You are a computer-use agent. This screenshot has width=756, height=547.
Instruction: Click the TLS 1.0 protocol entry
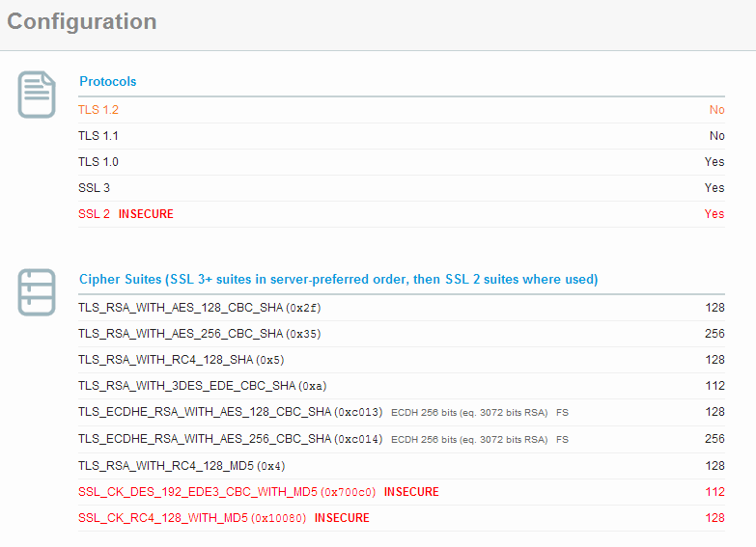[x=98, y=162]
